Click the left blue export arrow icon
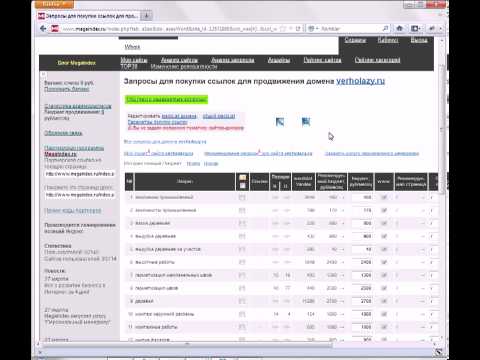Image resolution: width=480 pixels, height=360 pixels. point(280,122)
